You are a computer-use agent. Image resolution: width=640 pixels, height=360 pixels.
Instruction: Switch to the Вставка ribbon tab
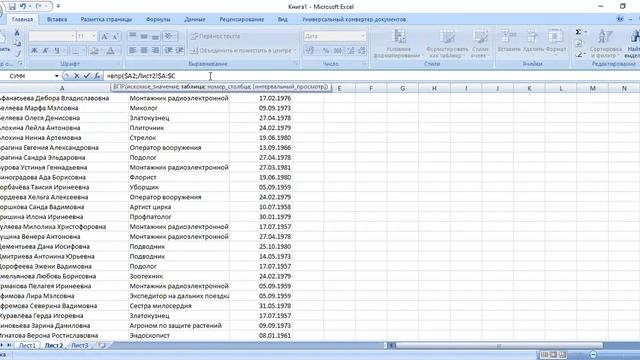pyautogui.click(x=57, y=19)
